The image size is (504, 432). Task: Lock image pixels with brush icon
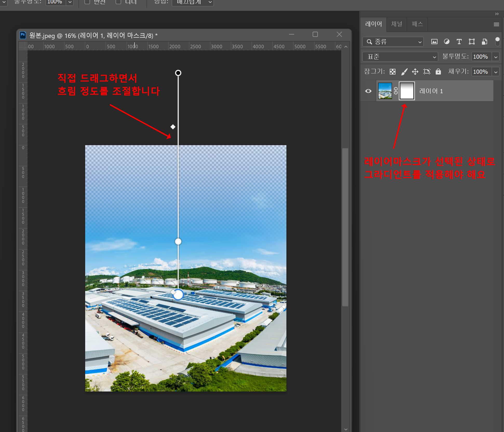tap(404, 72)
